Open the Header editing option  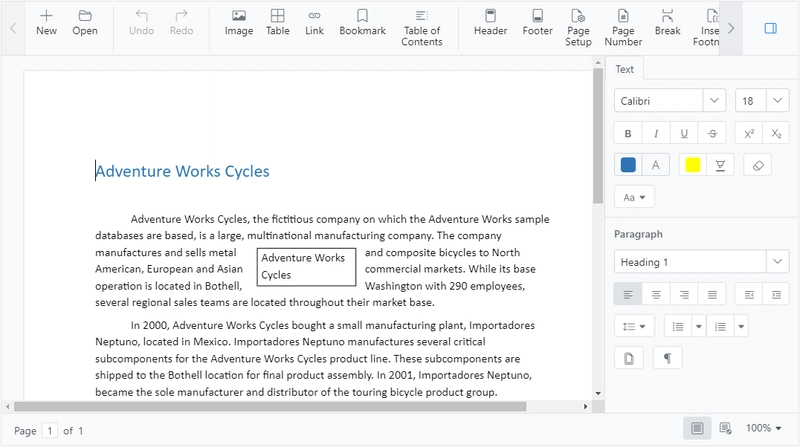[490, 23]
